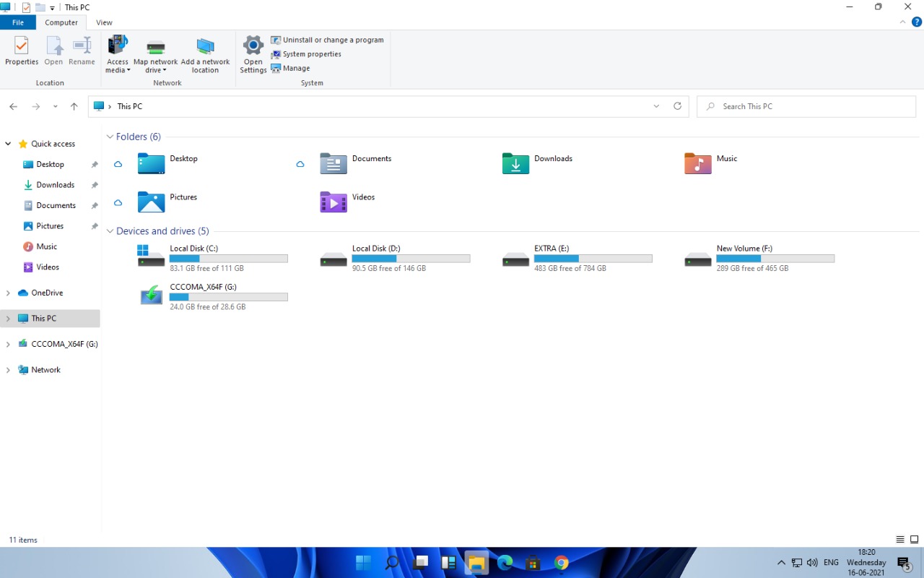Collapse the Folders (6) group
This screenshot has width=924, height=578.
tap(110, 137)
